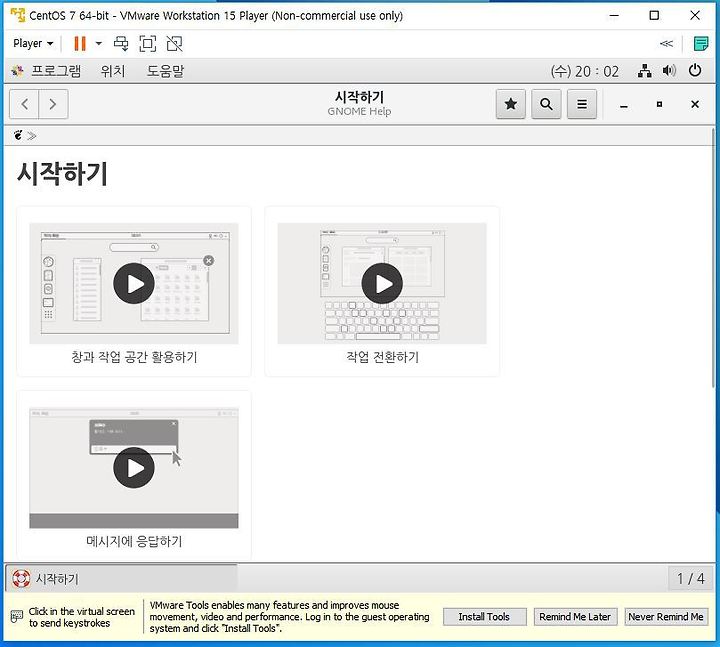The height and width of the screenshot is (647, 720).
Task: Click the keyboard icon in VMware hint bar
Action: 17,617
